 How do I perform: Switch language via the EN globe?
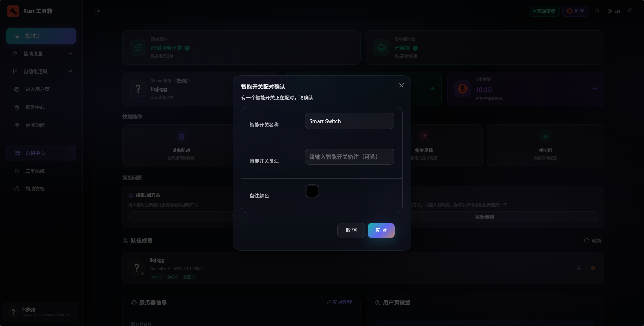[x=614, y=11]
